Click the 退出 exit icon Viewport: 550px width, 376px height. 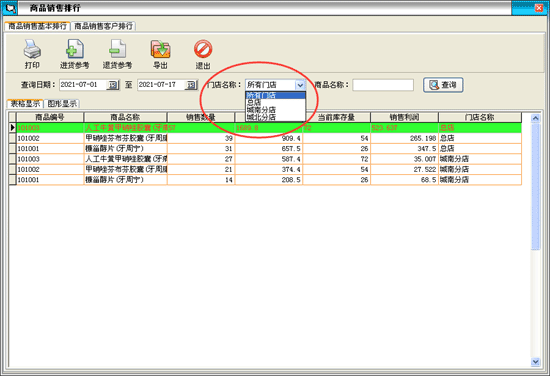[203, 49]
